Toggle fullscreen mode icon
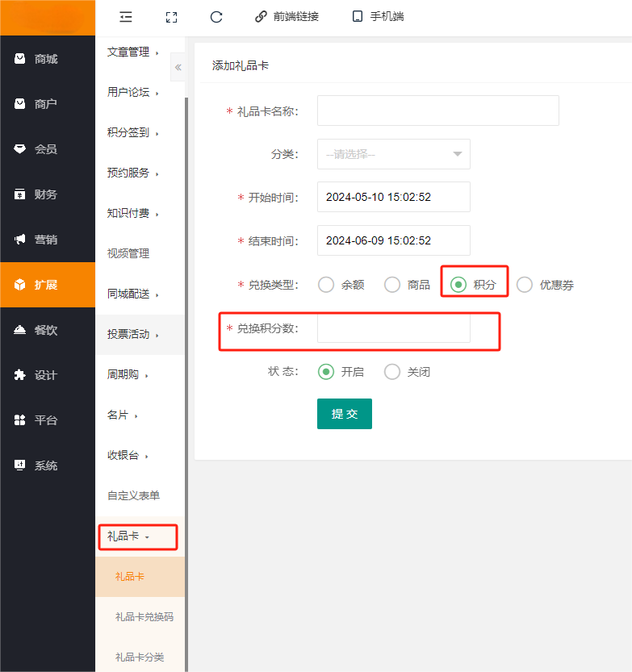 coord(170,16)
